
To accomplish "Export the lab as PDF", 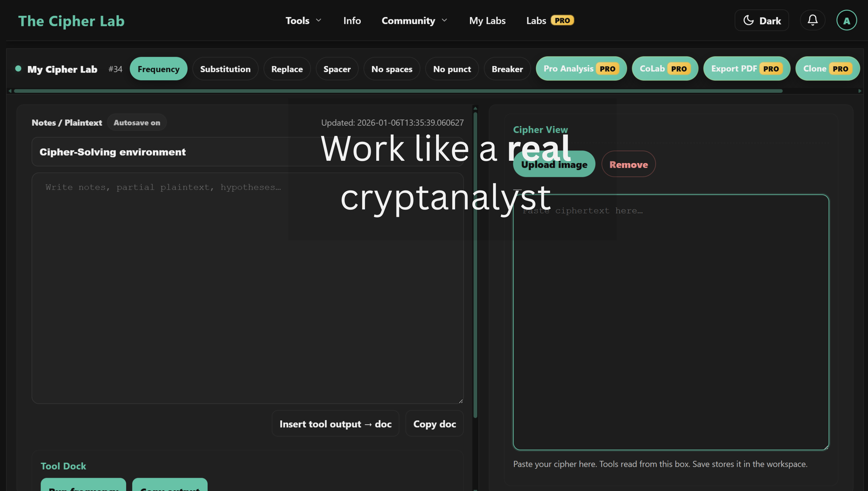I will pos(747,69).
